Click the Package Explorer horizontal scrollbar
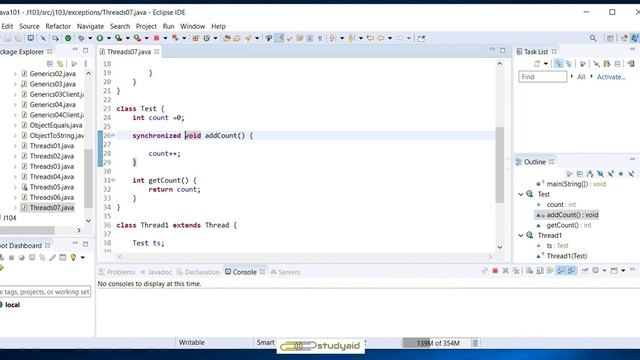Screen dimensions: 640x360 (x=27, y=230)
